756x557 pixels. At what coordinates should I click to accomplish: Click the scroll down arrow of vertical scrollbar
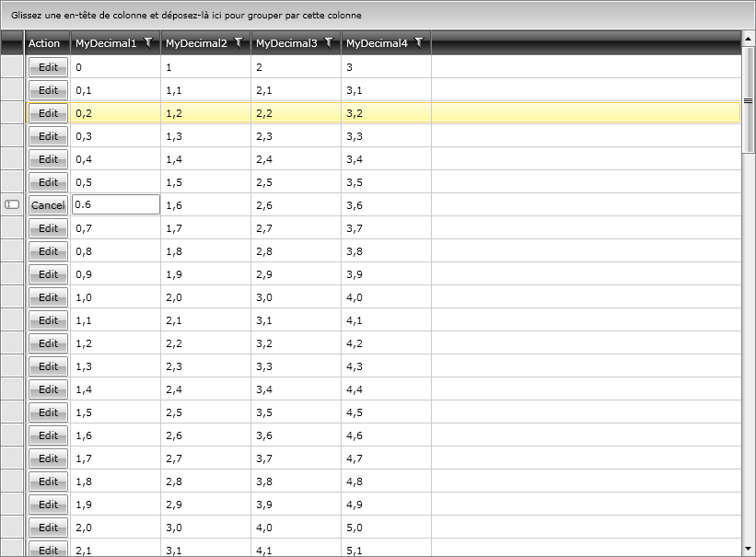748,549
